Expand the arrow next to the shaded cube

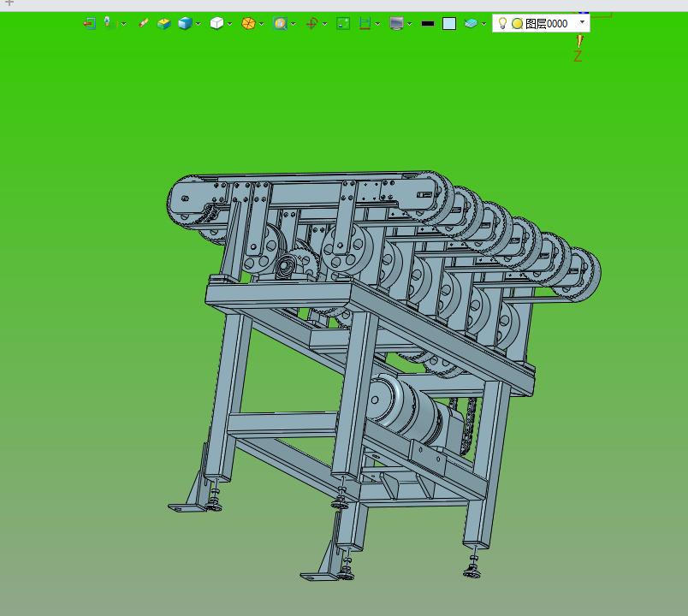(x=198, y=24)
